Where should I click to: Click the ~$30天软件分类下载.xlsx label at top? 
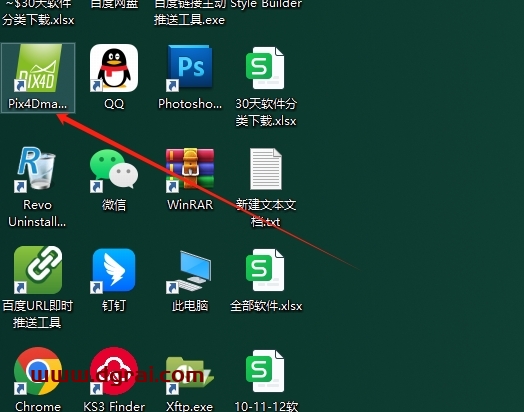[x=38, y=12]
